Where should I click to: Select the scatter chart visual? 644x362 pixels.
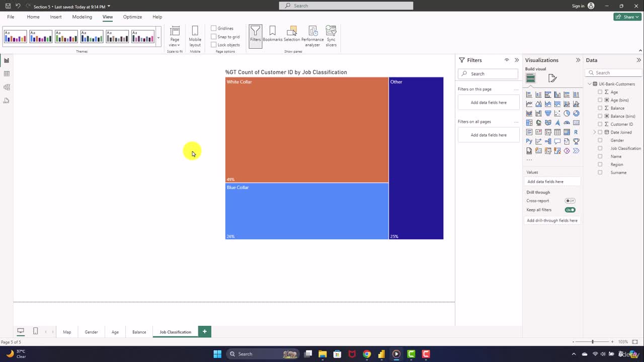(557, 113)
